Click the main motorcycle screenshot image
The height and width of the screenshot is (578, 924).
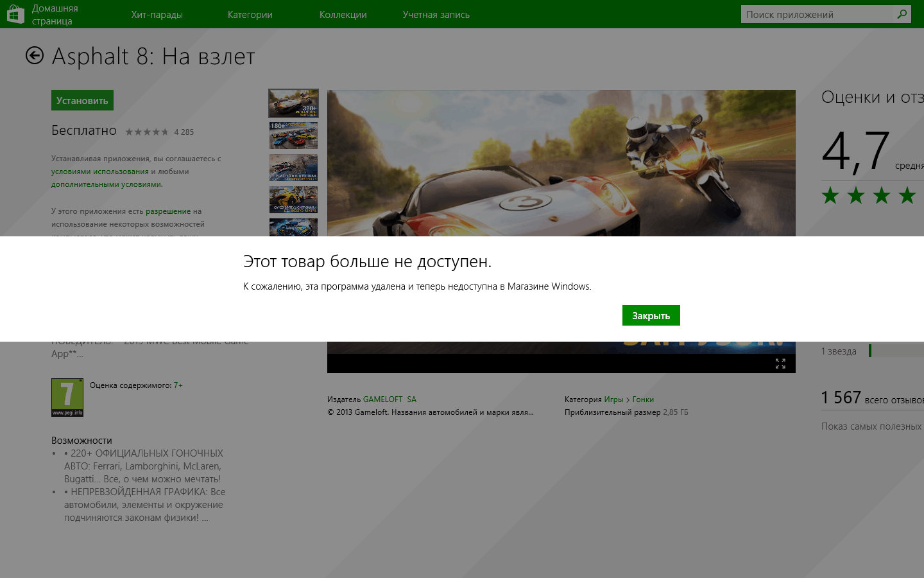tap(561, 163)
